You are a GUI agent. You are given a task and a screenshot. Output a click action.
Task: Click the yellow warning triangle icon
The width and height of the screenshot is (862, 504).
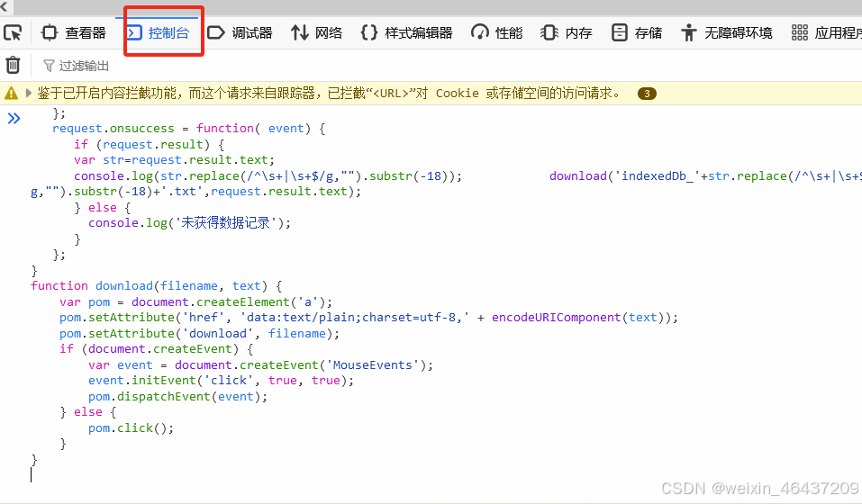tap(11, 94)
